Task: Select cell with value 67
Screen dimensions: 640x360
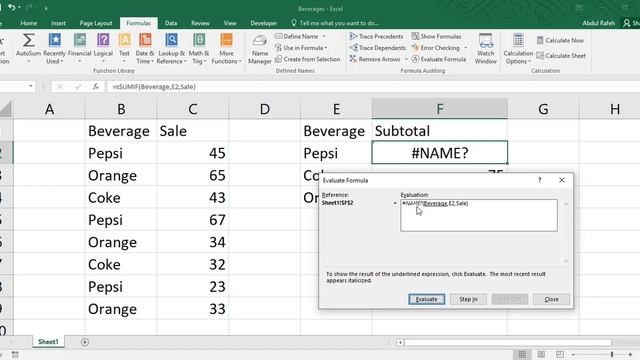Action: [x=193, y=220]
